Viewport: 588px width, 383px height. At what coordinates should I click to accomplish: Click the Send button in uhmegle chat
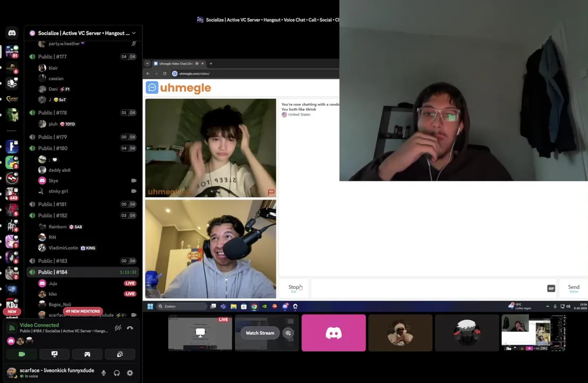pos(573,288)
